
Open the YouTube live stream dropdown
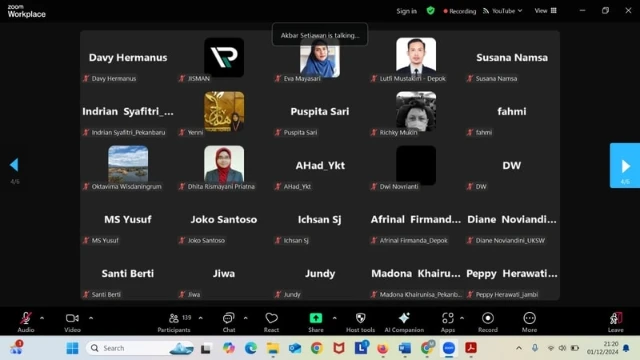[503, 11]
